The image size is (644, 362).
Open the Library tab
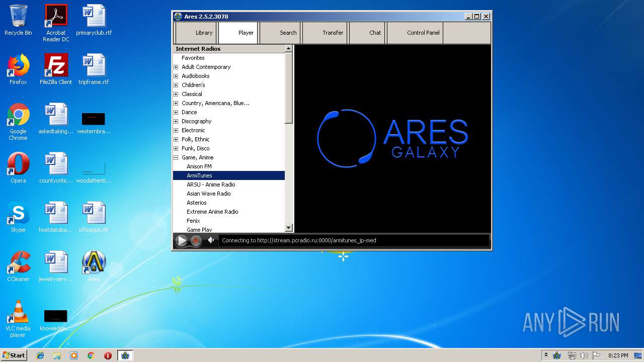(196, 33)
